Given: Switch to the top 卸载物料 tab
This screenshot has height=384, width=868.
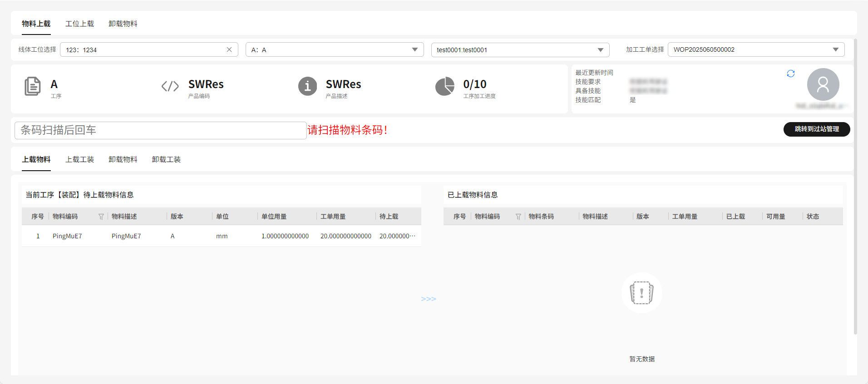Looking at the screenshot, I should click(x=123, y=24).
